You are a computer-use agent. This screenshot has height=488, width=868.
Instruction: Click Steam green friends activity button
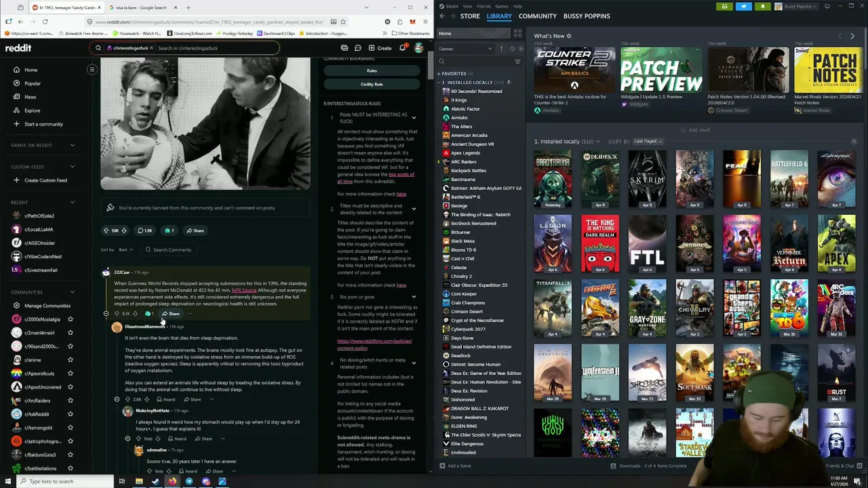(724, 6)
